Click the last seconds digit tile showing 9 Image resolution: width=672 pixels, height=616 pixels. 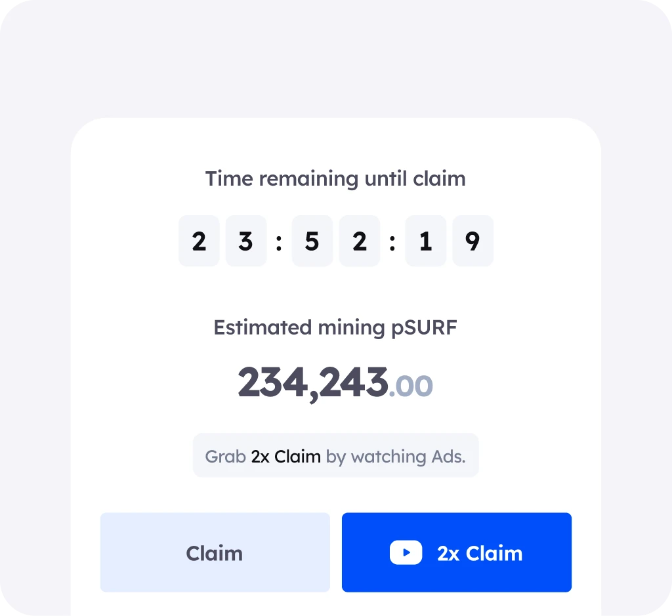[472, 241]
